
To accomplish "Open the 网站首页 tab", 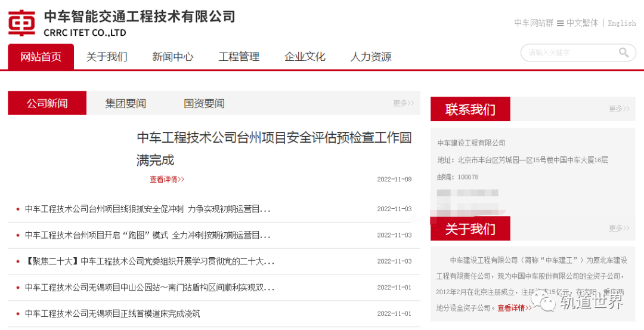I will (x=41, y=57).
